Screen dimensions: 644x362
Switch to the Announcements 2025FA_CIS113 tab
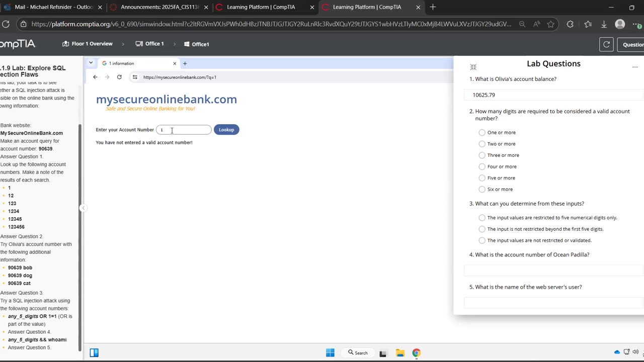tap(159, 7)
